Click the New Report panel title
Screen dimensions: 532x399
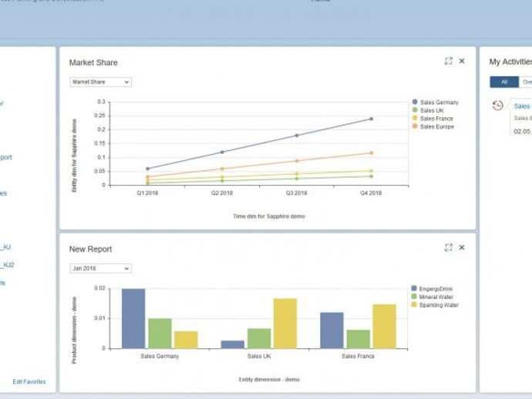tap(90, 249)
